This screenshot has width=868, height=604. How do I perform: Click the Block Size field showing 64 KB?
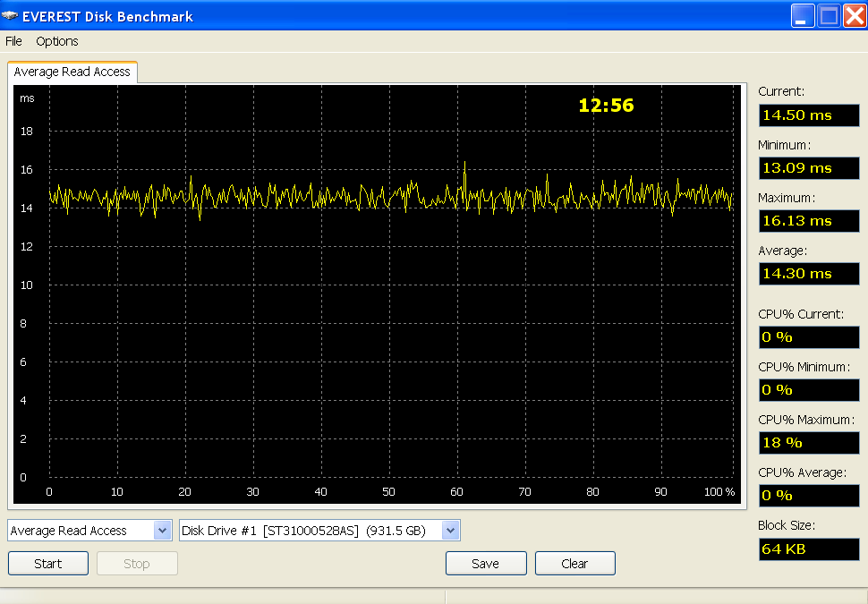point(808,549)
